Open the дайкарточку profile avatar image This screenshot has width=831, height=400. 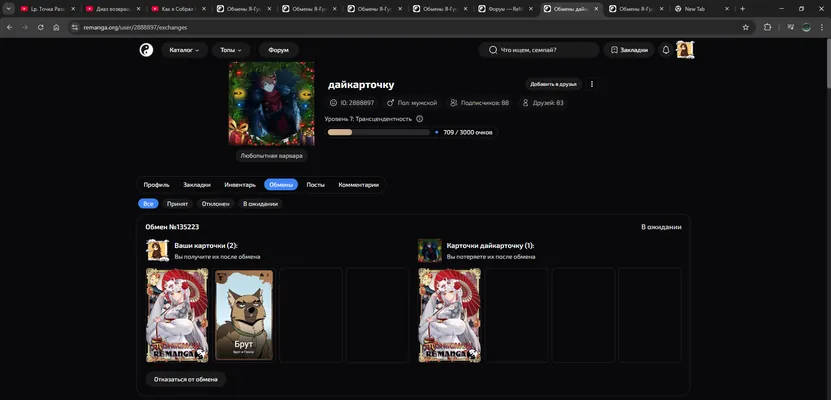click(x=271, y=104)
